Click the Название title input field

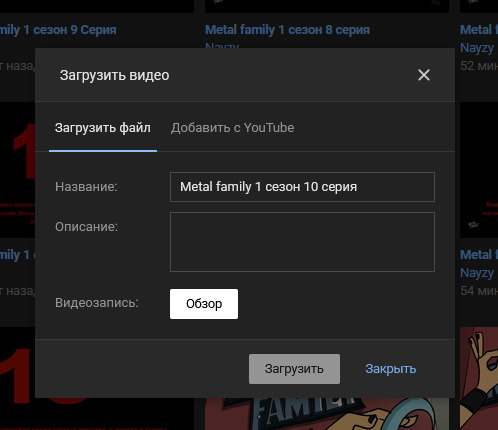pyautogui.click(x=302, y=187)
